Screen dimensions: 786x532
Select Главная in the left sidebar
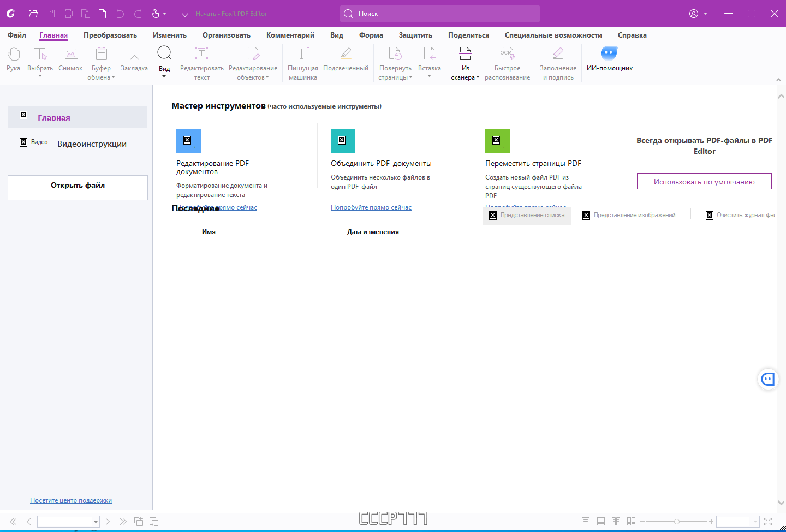coord(78,117)
